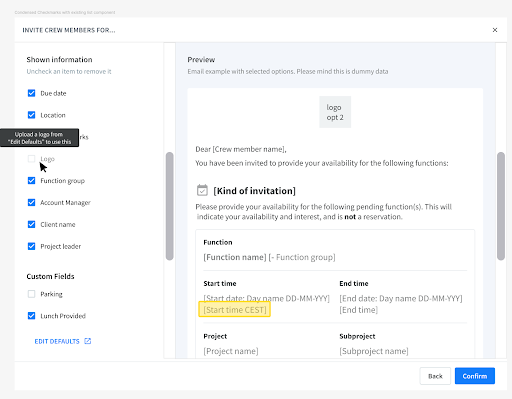Click the 'Uncheck an item to remove it' hint

point(69,71)
